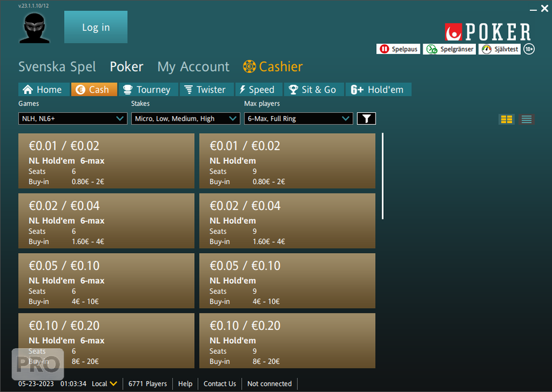Close the poker client window

pos(544,8)
